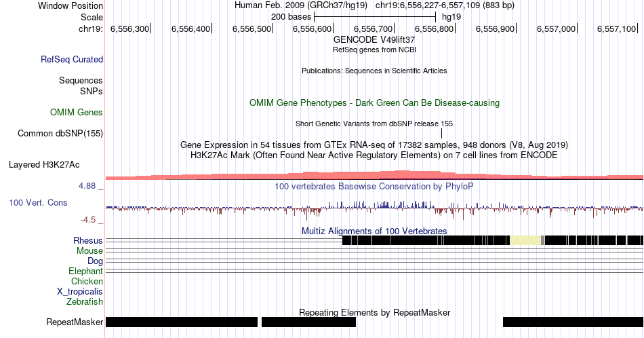Click the 6,557,000 ruler position
The width and height of the screenshot is (644, 338).
tap(556, 29)
